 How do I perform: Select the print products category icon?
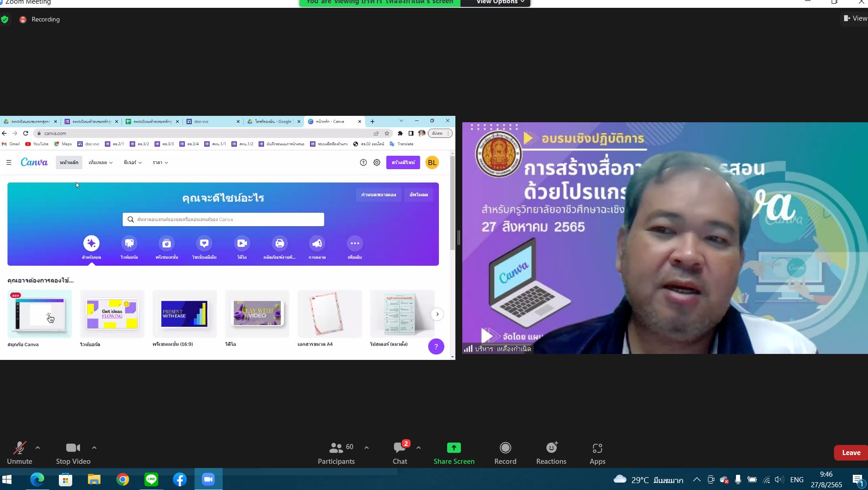coord(280,243)
